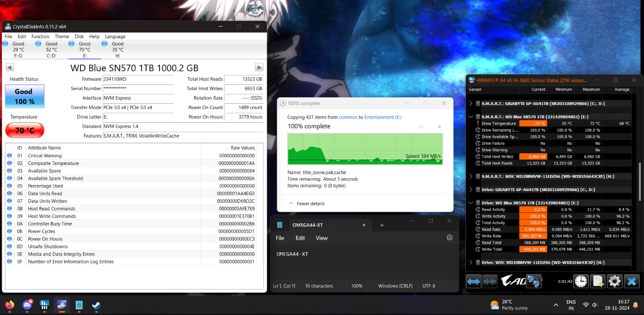Screen dimensions: 644x315
Task: Open the Edit menu in Notepad
Action: click(x=300, y=238)
